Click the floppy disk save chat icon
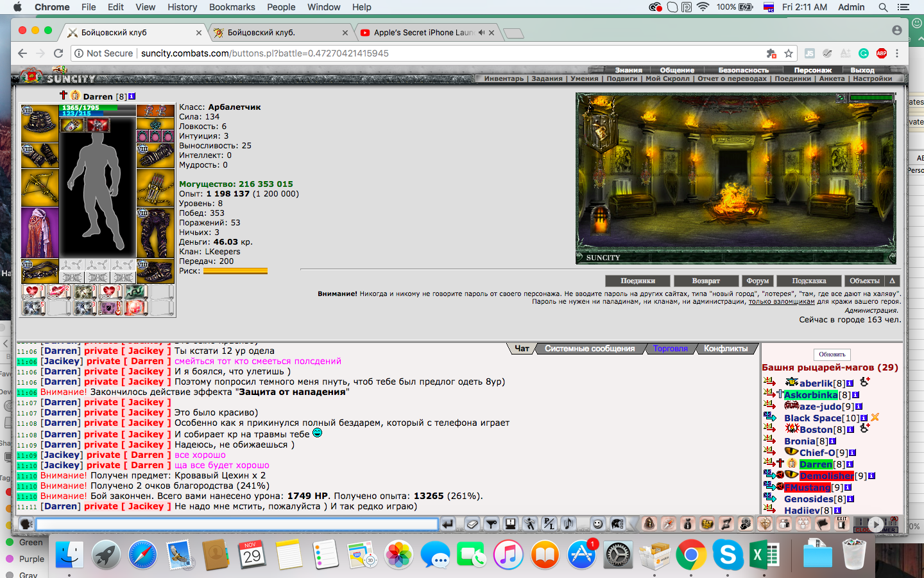This screenshot has height=578, width=924. (511, 524)
